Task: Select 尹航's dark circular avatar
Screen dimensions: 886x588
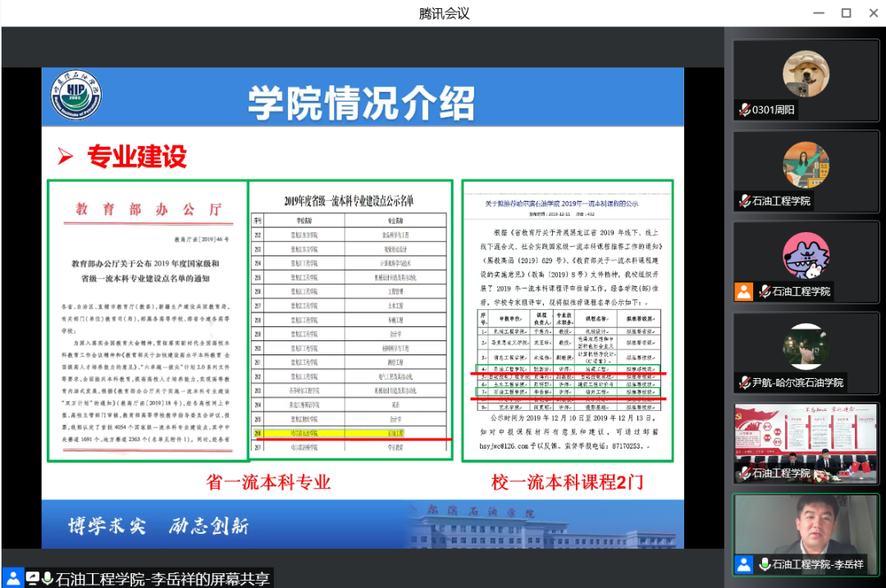Action: 805,344
